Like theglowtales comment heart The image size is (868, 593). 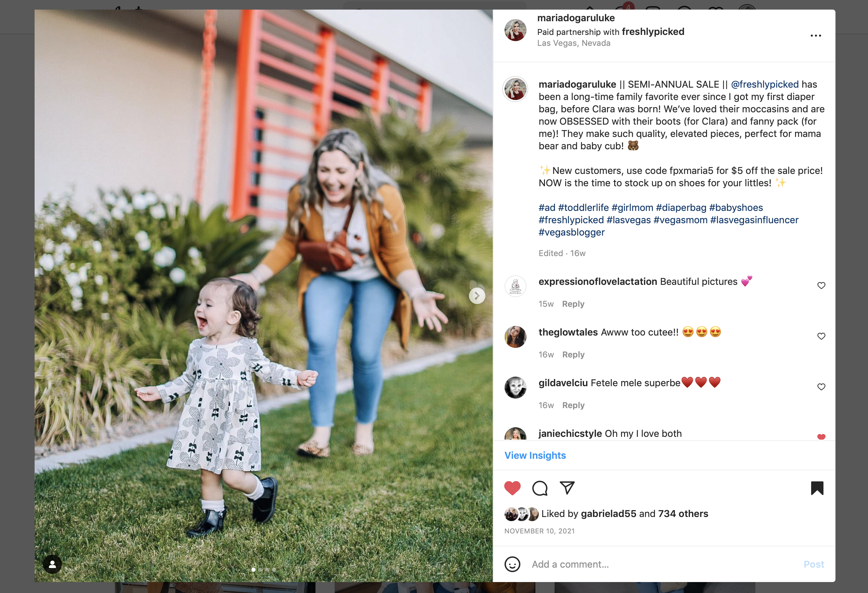pyautogui.click(x=821, y=337)
